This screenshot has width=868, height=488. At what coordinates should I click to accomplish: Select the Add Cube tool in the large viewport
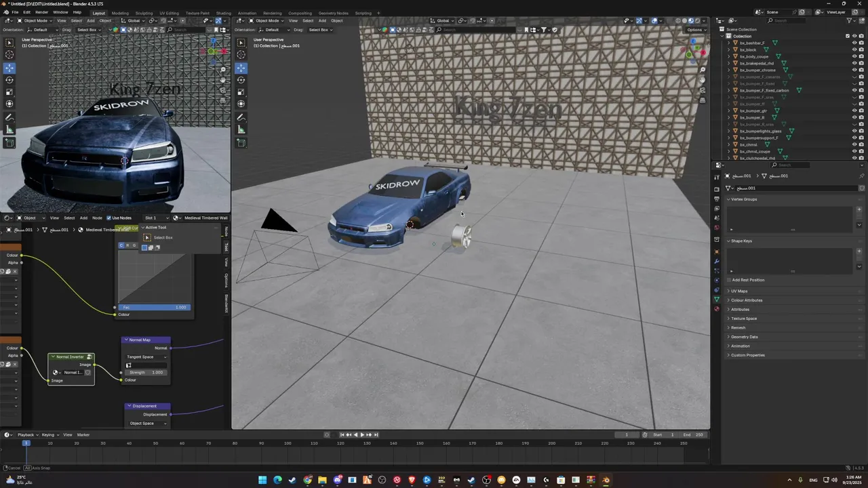[x=241, y=143]
